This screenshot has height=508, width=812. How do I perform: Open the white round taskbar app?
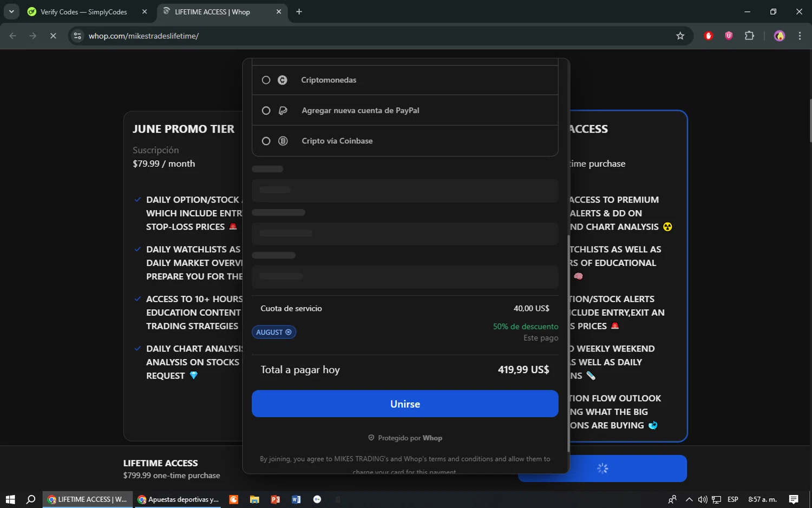pyautogui.click(x=317, y=499)
